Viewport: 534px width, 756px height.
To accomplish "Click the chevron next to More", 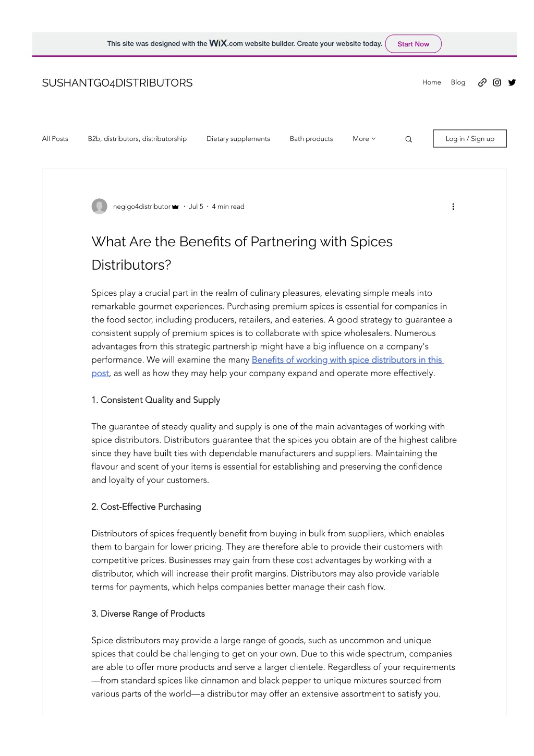I will [x=373, y=139].
